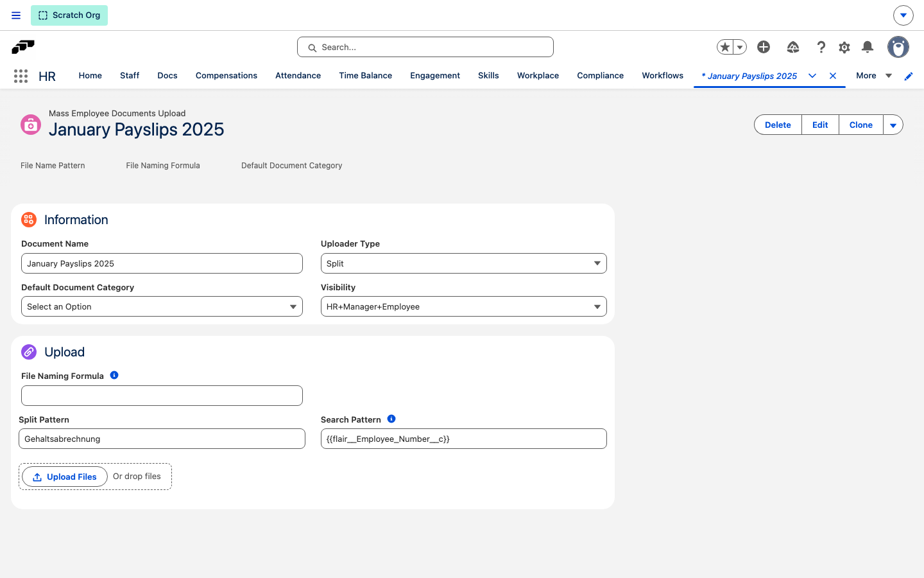Open the Uploader Type dropdown

[x=463, y=263]
